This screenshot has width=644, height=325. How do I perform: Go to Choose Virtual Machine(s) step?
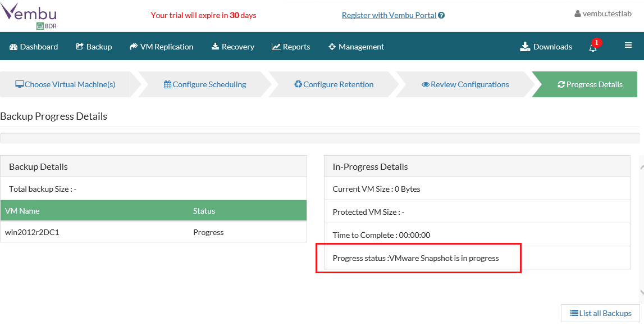tap(65, 84)
